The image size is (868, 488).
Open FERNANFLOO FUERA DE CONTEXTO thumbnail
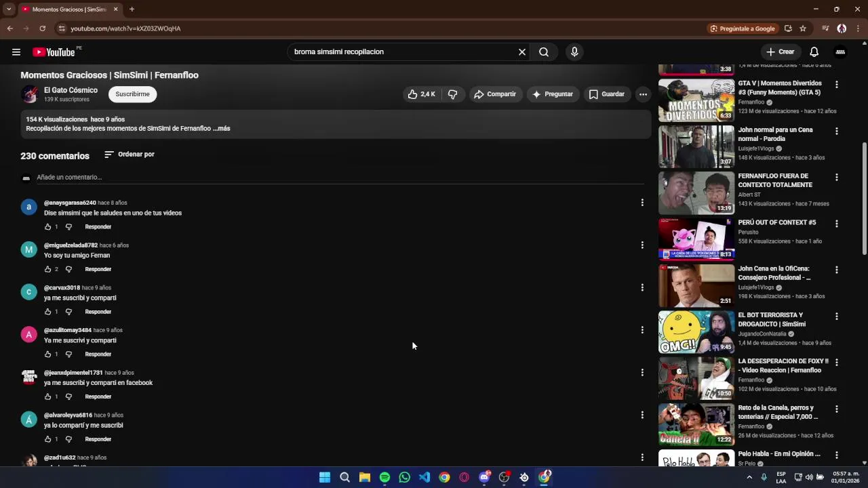(696, 192)
